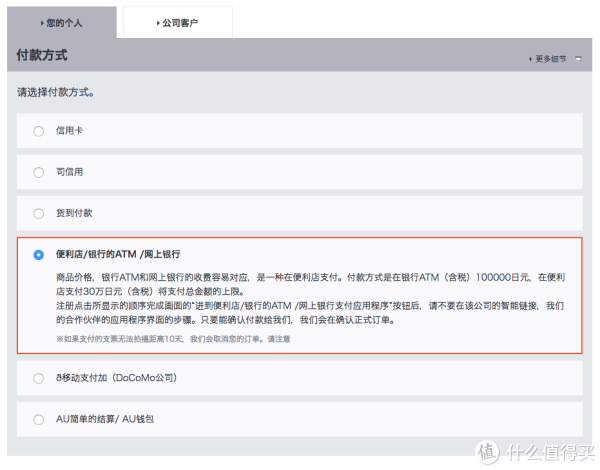Select the 信用卡 radio button

[38, 130]
